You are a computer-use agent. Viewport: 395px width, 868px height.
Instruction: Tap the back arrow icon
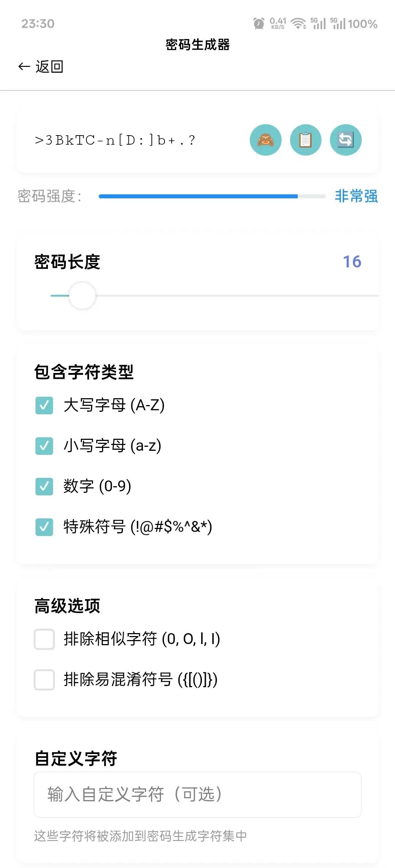tap(24, 66)
